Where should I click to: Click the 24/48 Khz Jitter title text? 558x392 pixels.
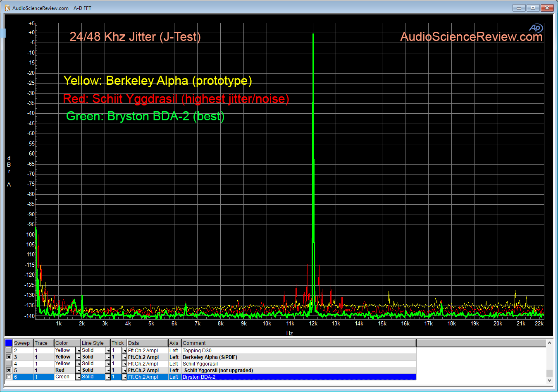(x=135, y=37)
